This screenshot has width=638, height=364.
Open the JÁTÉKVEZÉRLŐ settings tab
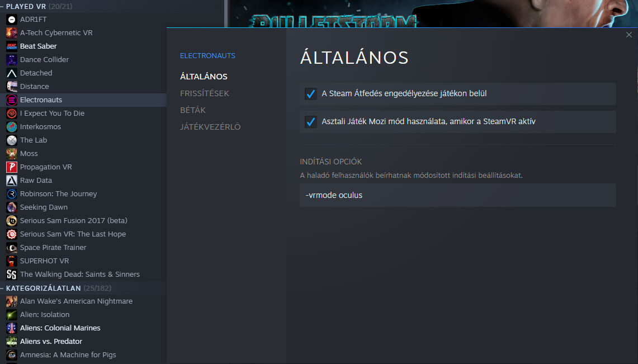[210, 127]
